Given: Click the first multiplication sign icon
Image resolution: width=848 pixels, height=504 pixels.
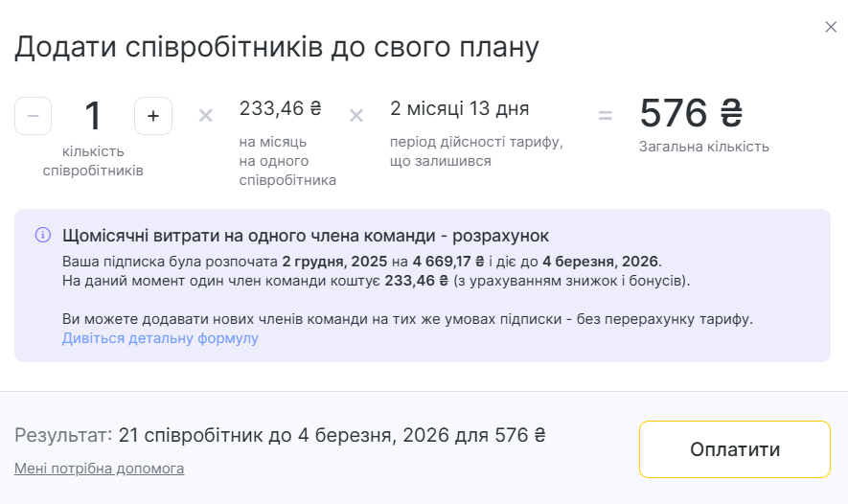Looking at the screenshot, I should [205, 116].
